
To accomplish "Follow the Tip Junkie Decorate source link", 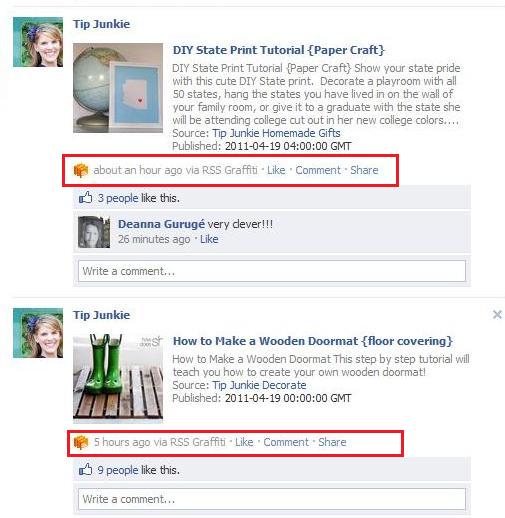I will coord(259,385).
